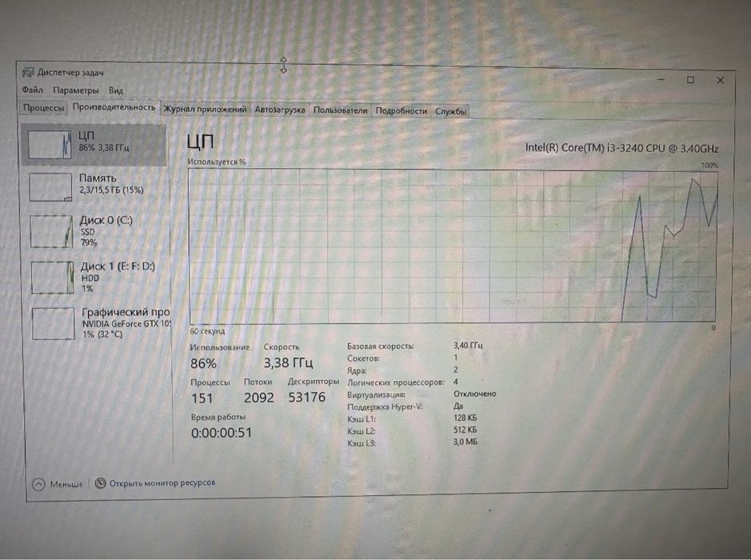Click the Intel(R) Core(TM) i3-3240 CPU name
The width and height of the screenshot is (751, 560).
pos(621,148)
